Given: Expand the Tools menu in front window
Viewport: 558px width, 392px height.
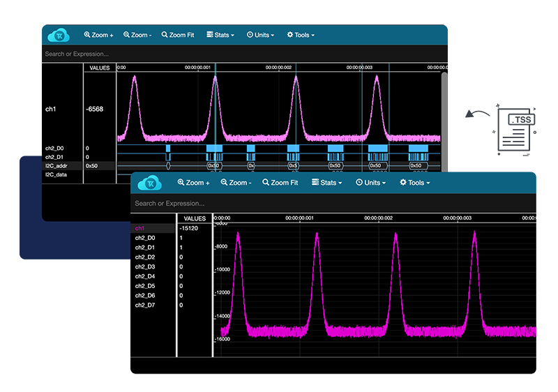Looking at the screenshot, I should click(414, 183).
